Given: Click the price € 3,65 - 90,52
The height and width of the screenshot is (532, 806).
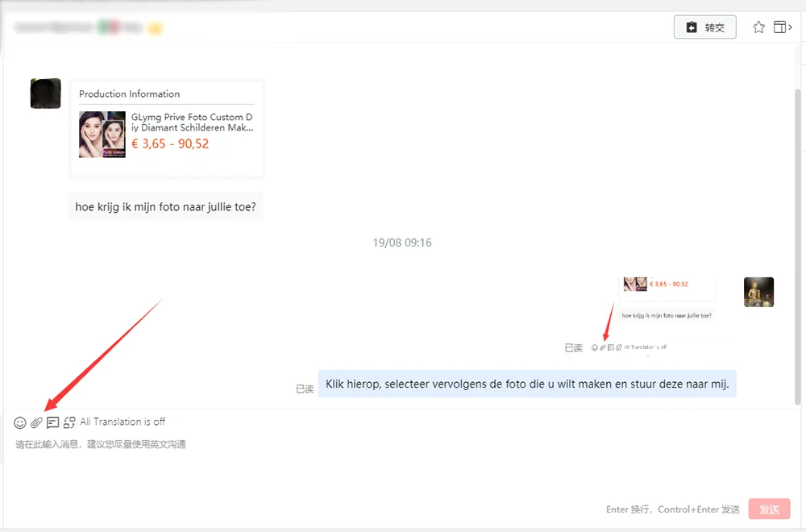Looking at the screenshot, I should click(x=170, y=144).
